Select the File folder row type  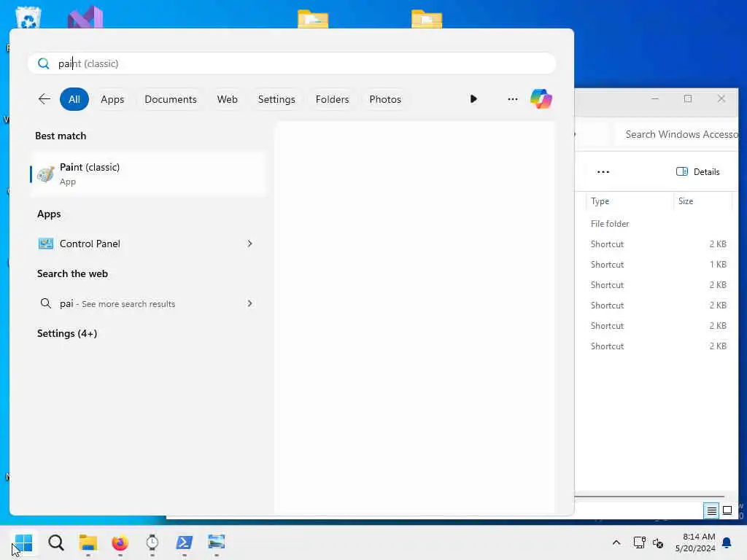pyautogui.click(x=610, y=224)
